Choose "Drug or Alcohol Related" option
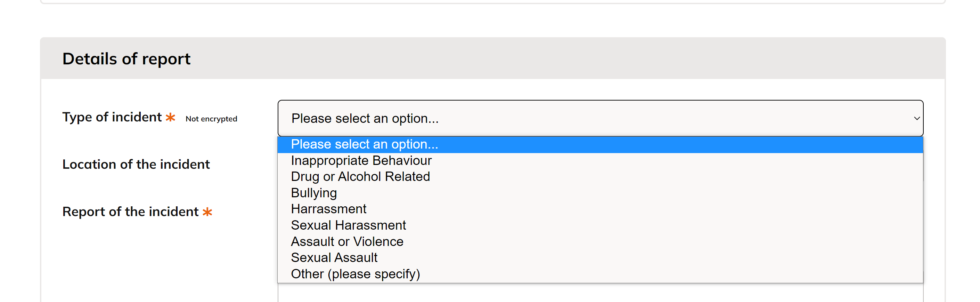980x302 pixels. (x=360, y=176)
